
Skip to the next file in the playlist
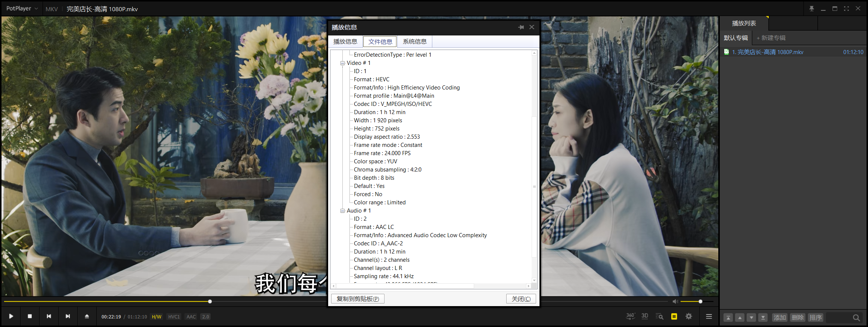(x=68, y=316)
